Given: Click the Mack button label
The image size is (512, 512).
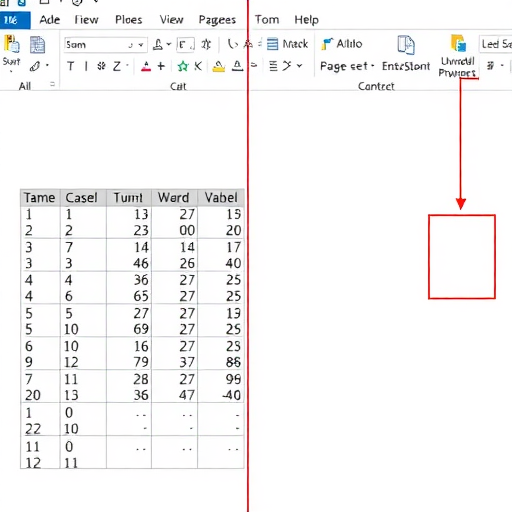Looking at the screenshot, I should [295, 44].
